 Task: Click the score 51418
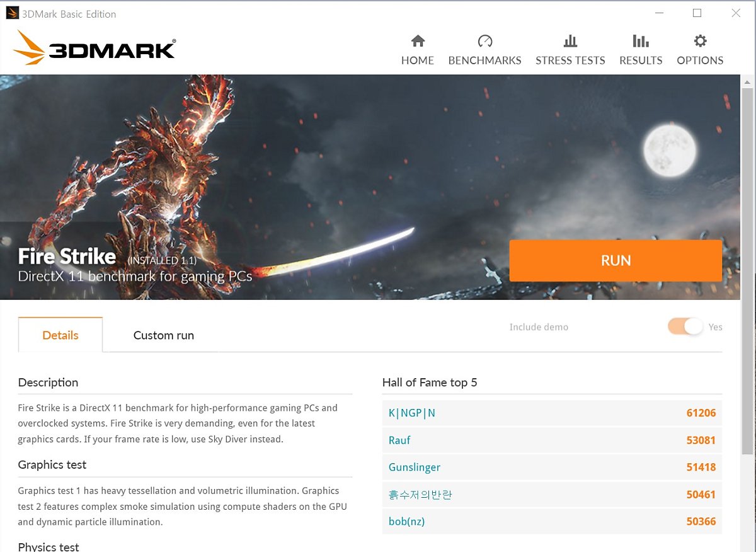[701, 467]
